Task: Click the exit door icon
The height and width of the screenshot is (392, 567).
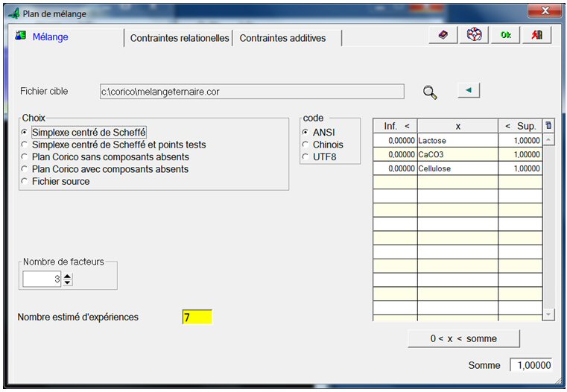Action: (536, 35)
